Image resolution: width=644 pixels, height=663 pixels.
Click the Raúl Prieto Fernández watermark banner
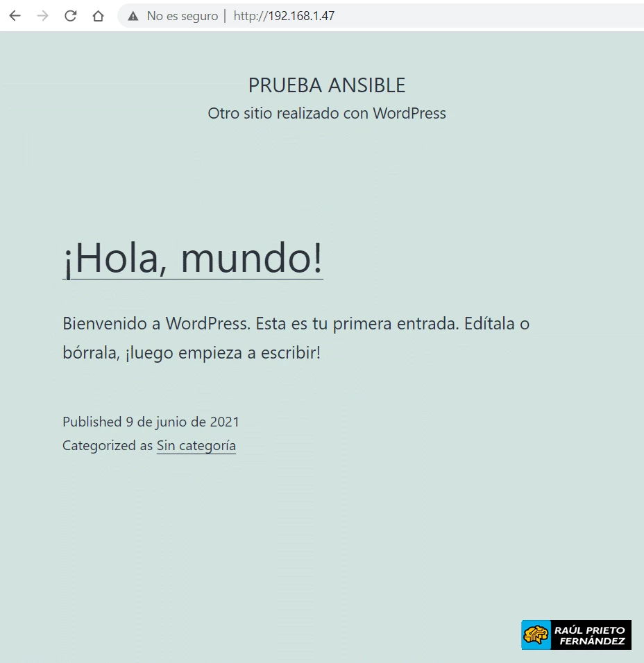[576, 635]
